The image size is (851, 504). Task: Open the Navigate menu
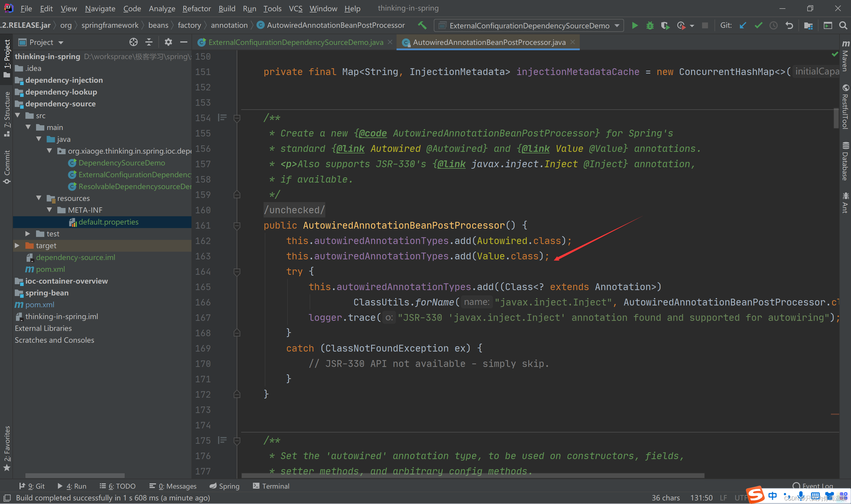click(x=100, y=9)
